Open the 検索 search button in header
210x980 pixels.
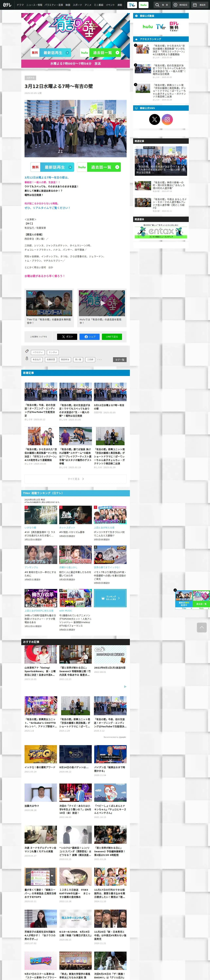click(162, 5)
